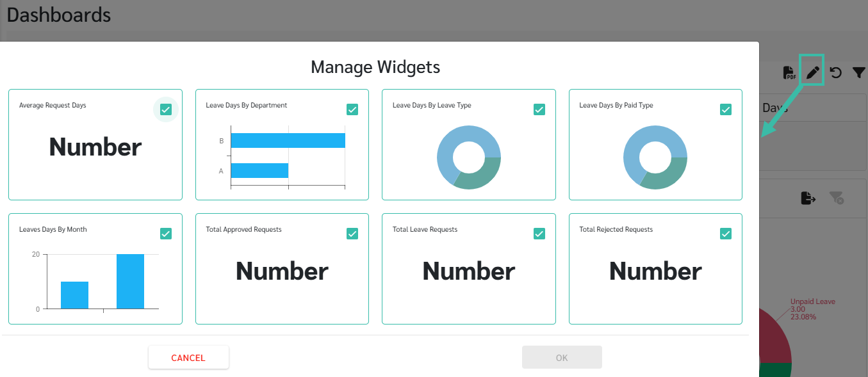The width and height of the screenshot is (868, 377).
Task: Click the reset undo arrow icon
Action: 836,73
